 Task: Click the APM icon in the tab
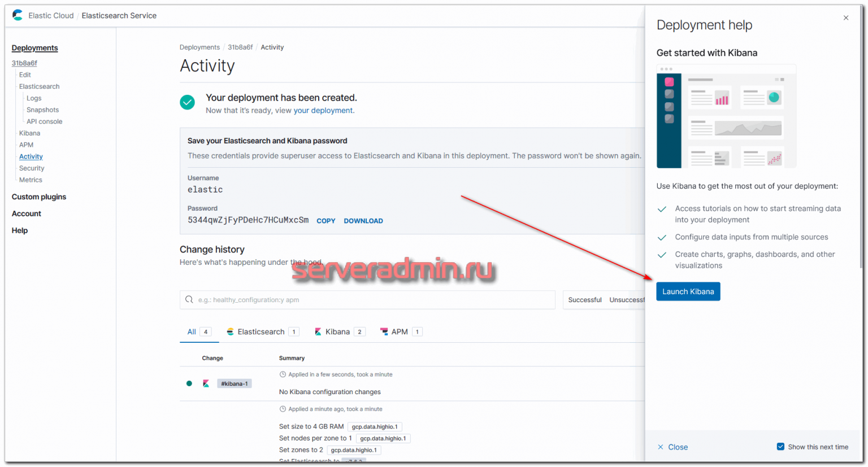point(384,332)
